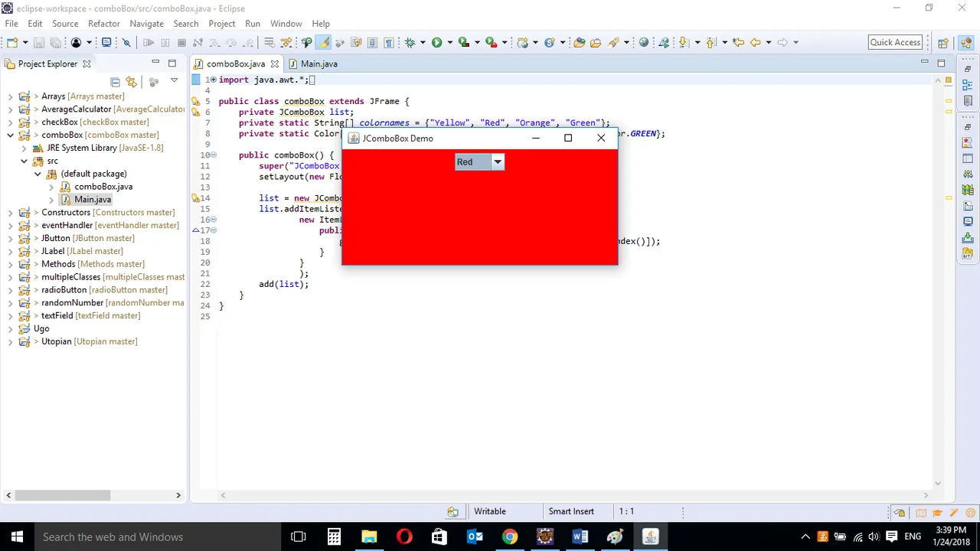Click the web browser globe icon
Image resolution: width=980 pixels, height=551 pixels.
point(644,43)
